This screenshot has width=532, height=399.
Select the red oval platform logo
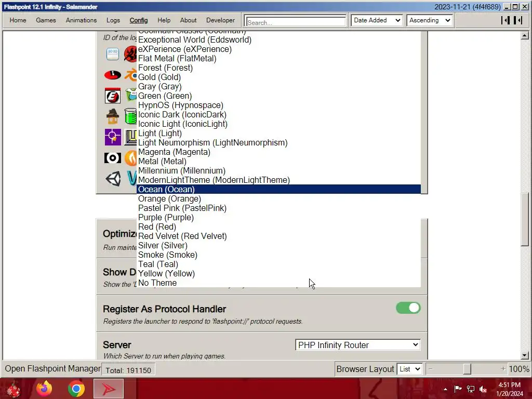pyautogui.click(x=113, y=75)
